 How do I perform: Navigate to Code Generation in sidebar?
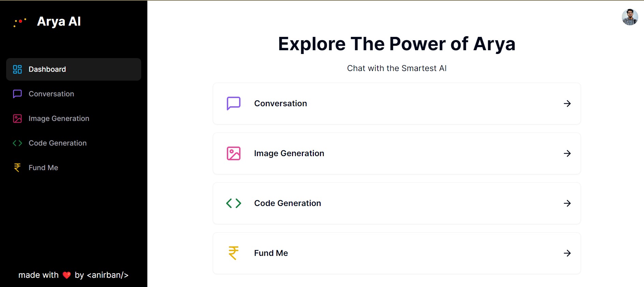pos(57,143)
